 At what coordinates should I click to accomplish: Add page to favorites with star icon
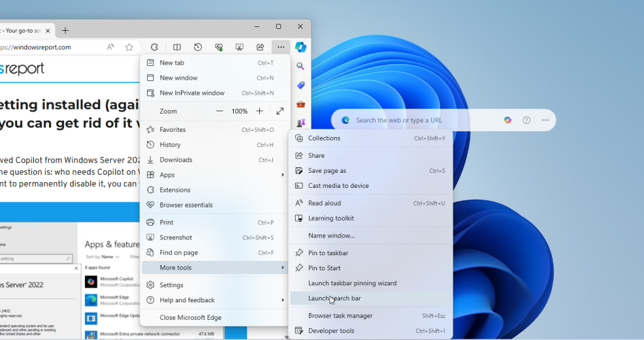pyautogui.click(x=130, y=47)
